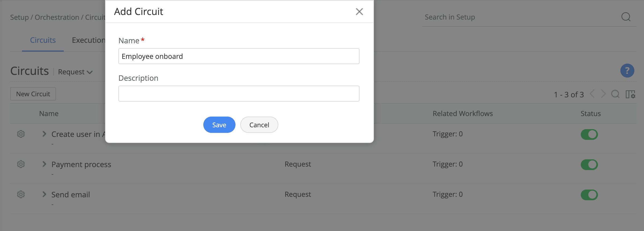This screenshot has height=231, width=644.
Task: Disable the Create user circuit status toggle
Action: pos(589,134)
